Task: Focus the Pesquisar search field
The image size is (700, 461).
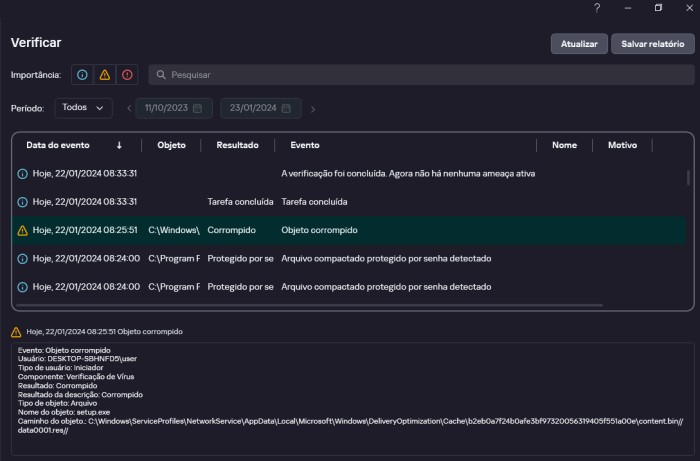Action: 420,75
